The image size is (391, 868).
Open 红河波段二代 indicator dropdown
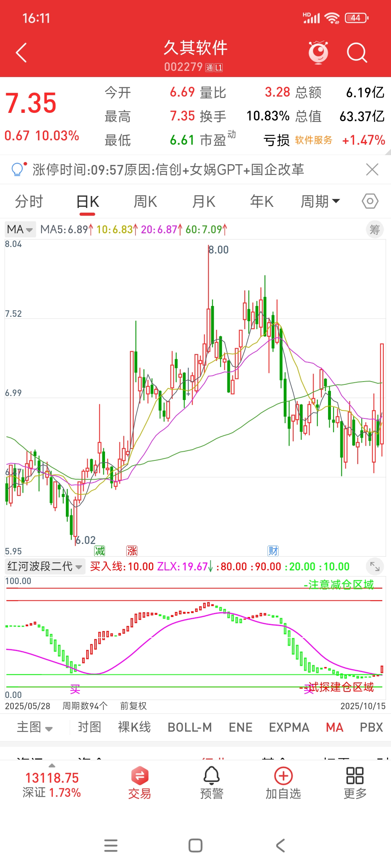click(45, 566)
